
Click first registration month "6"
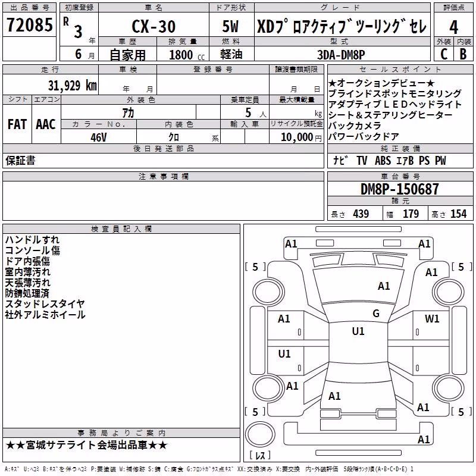tap(79, 54)
